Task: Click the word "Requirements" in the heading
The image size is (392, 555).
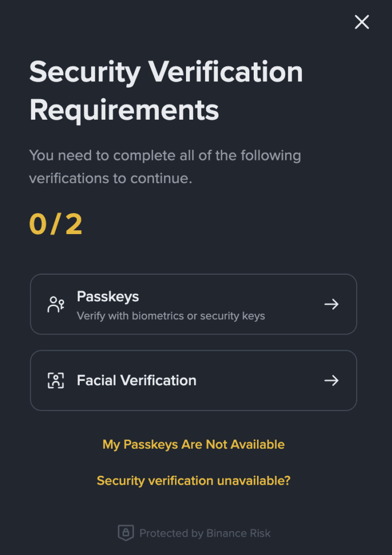Action: tap(124, 109)
